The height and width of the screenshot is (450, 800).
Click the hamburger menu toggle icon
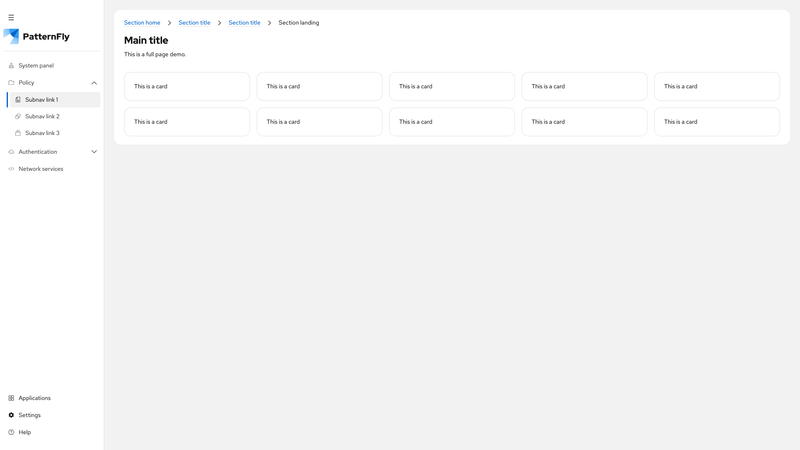click(11, 17)
